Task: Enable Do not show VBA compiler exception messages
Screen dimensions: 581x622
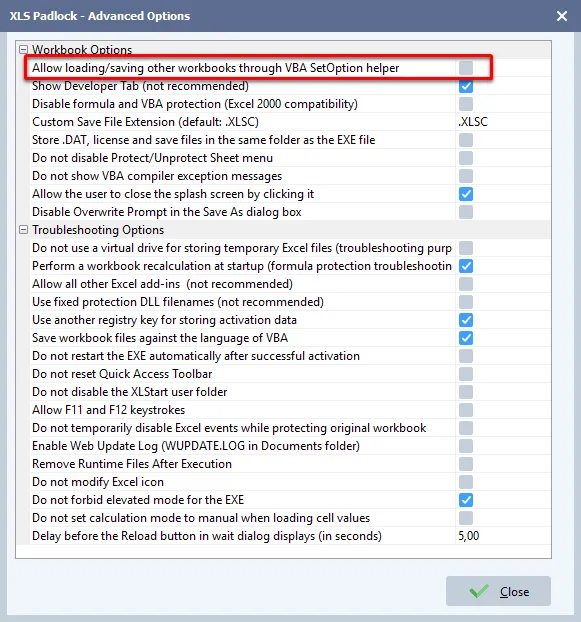Action: pos(466,176)
